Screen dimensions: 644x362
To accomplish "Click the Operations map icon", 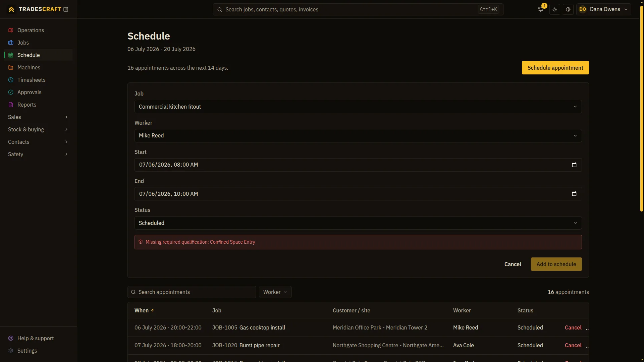I will [x=11, y=30].
